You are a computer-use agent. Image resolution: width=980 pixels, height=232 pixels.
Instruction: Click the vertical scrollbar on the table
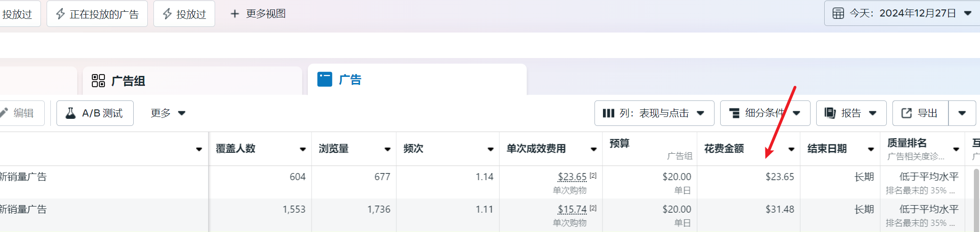(x=977, y=198)
